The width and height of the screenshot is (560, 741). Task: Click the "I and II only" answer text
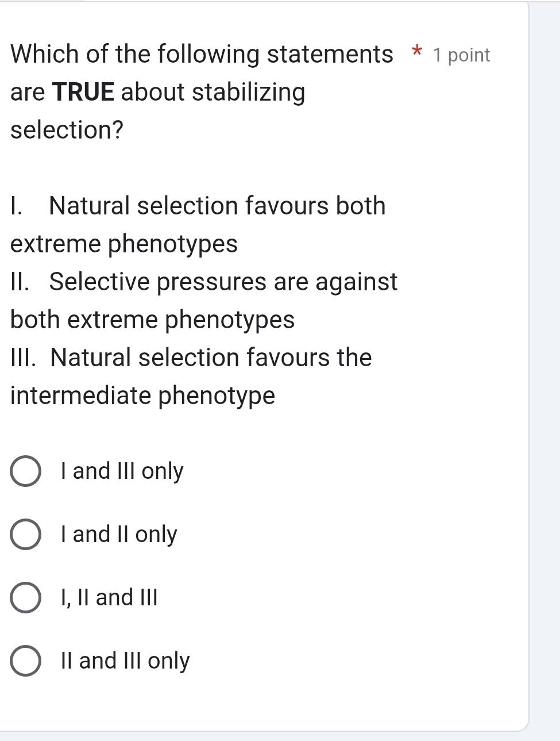pyautogui.click(x=118, y=535)
